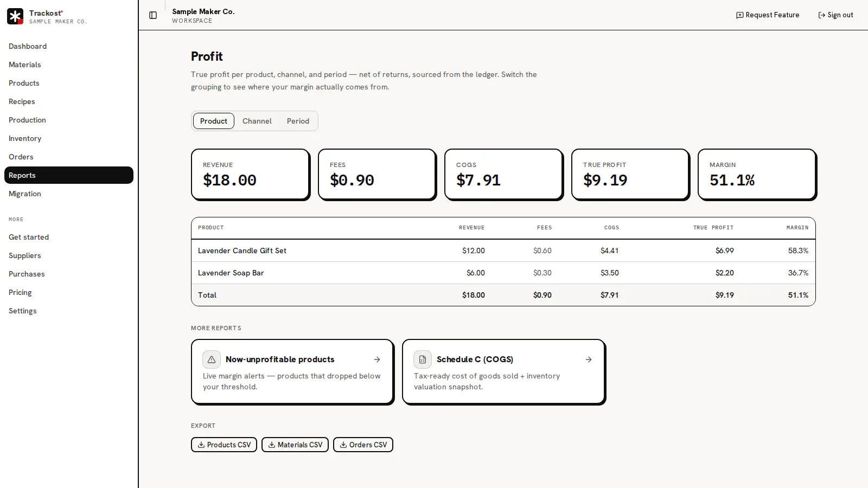Click the Lavender Candle Gift Set row
The height and width of the screenshot is (488, 868).
point(503,251)
